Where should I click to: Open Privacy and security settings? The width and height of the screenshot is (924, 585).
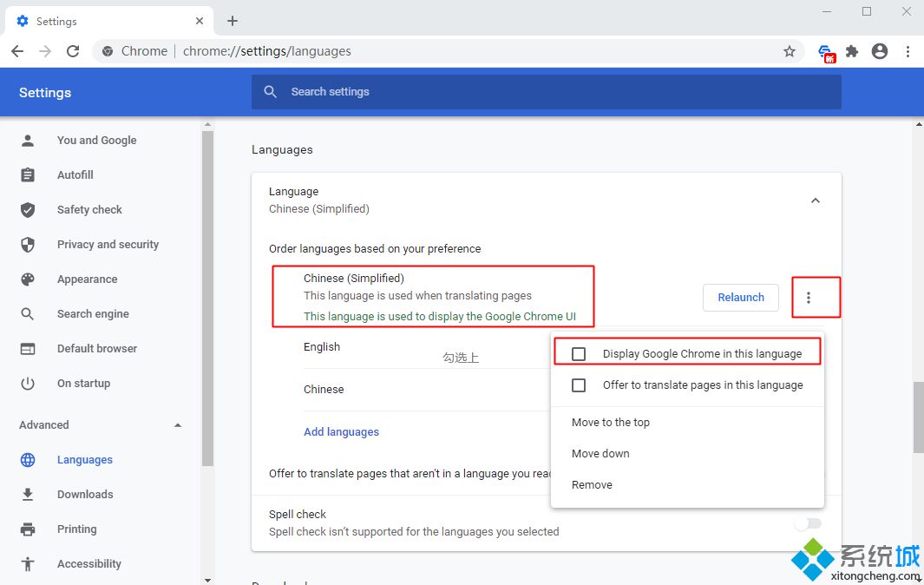pos(108,244)
